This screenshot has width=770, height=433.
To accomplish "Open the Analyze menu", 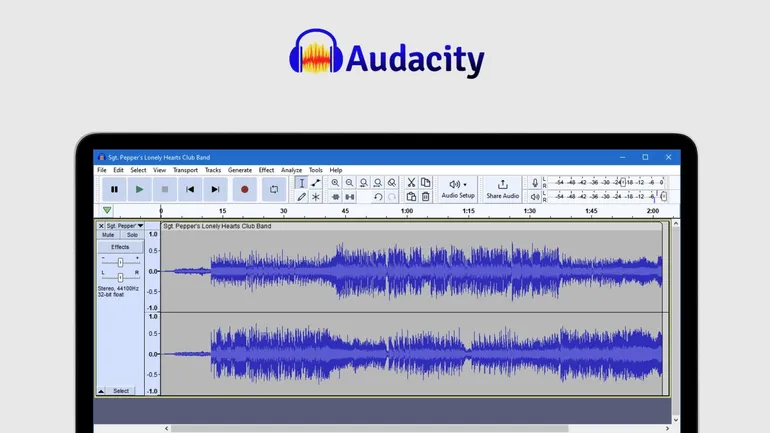I will [x=291, y=170].
